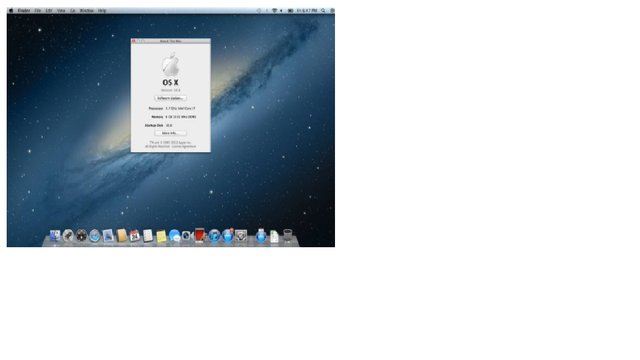Open the iTunes music note icon
640x360 pixels.
(214, 236)
